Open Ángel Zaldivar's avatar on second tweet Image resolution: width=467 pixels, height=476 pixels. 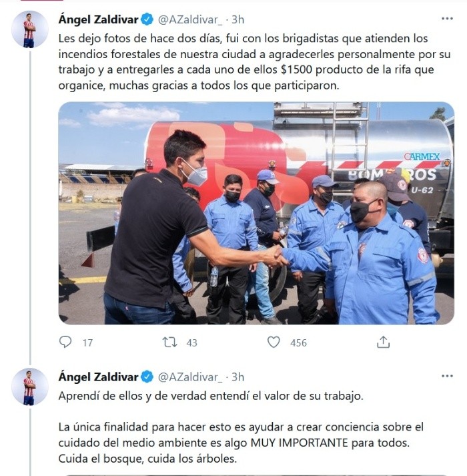(x=30, y=387)
